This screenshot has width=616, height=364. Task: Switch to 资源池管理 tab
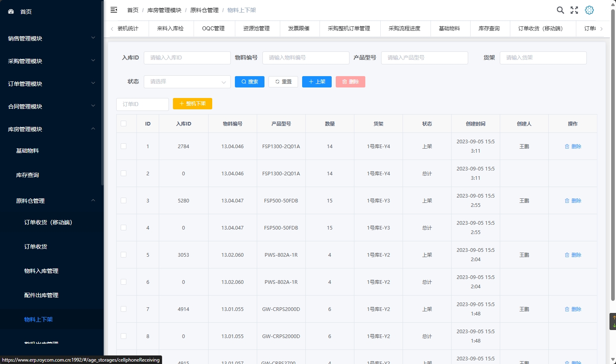tap(256, 28)
